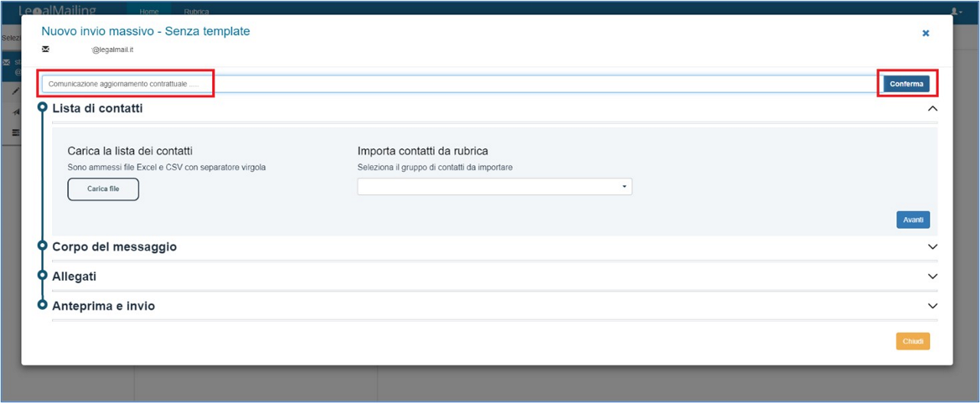Focus the mailing name text field
The image size is (980, 403).
[459, 83]
